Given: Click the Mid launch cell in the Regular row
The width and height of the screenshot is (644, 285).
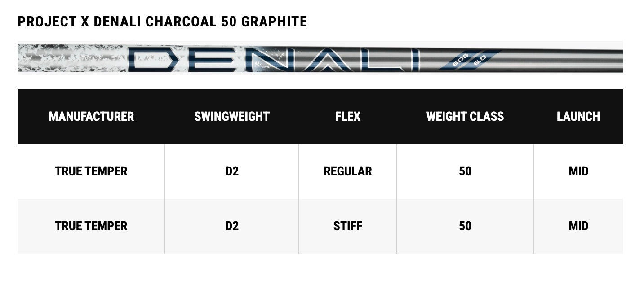Looking at the screenshot, I should pos(578,171).
